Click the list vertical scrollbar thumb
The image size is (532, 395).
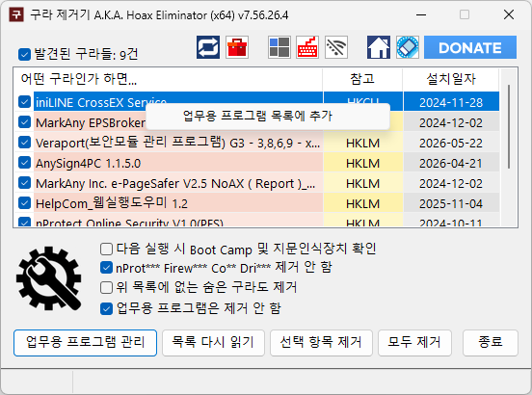click(509, 126)
